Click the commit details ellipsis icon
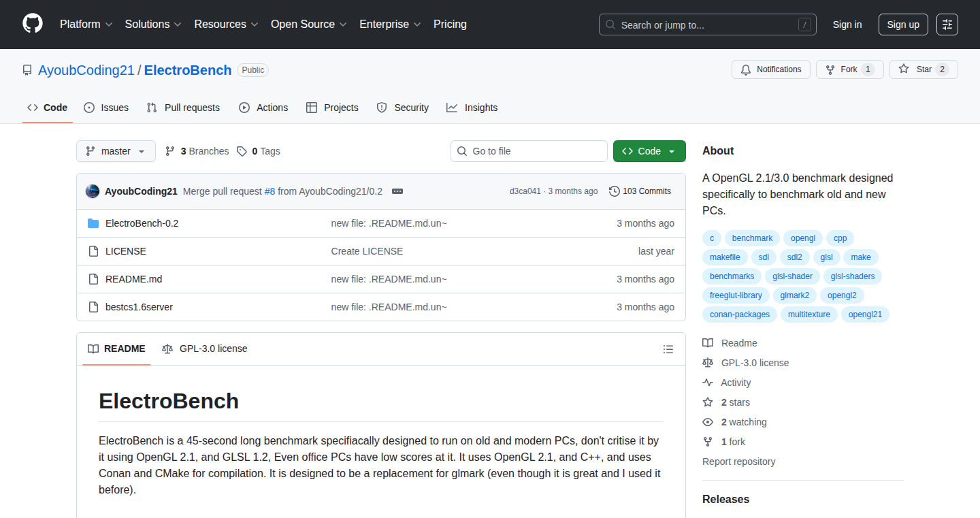The height and width of the screenshot is (518, 980). (397, 191)
